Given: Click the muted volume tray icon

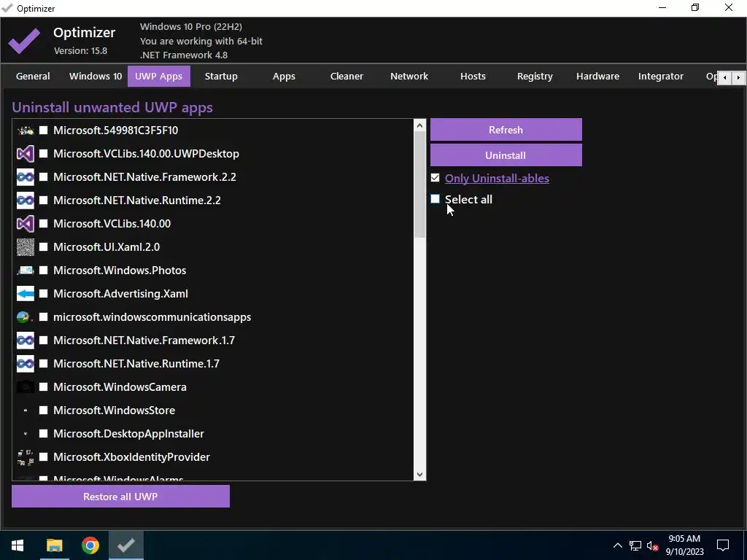Looking at the screenshot, I should click(x=653, y=545).
